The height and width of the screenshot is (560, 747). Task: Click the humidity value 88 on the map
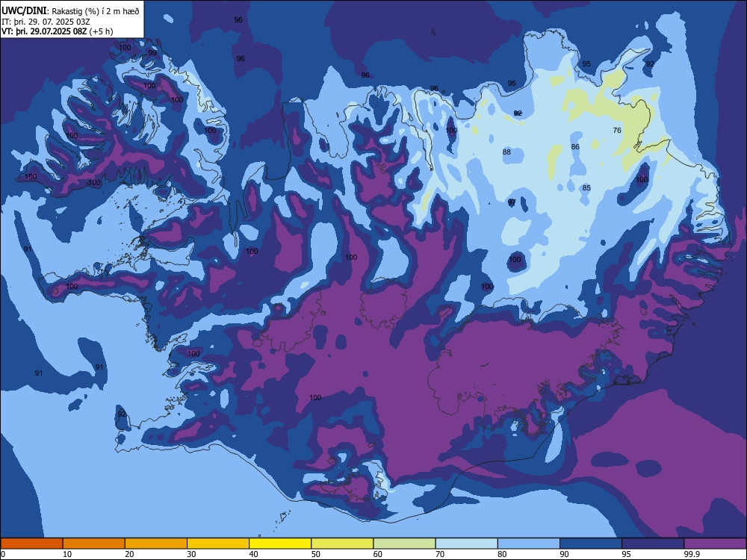(x=506, y=152)
